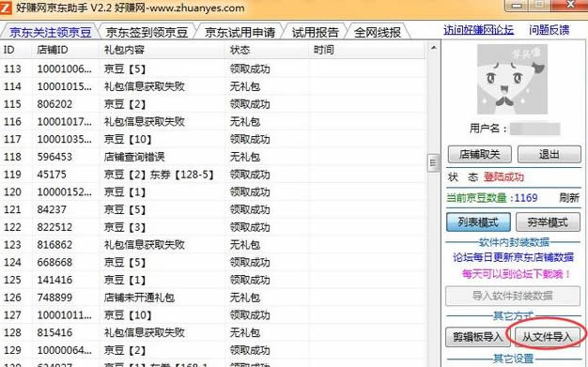The width and height of the screenshot is (588, 367).
Task: Open the 京东试用申请 tab
Action: 240,32
